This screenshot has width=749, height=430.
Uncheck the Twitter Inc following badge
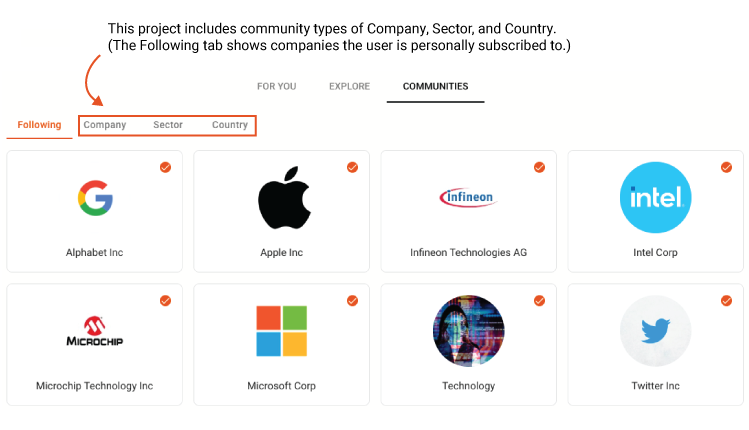tap(727, 301)
